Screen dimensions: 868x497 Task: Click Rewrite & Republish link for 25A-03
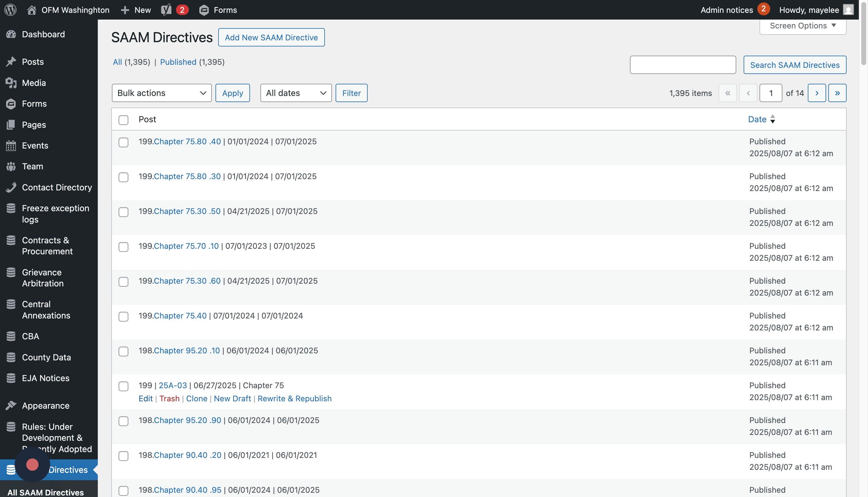coord(294,398)
